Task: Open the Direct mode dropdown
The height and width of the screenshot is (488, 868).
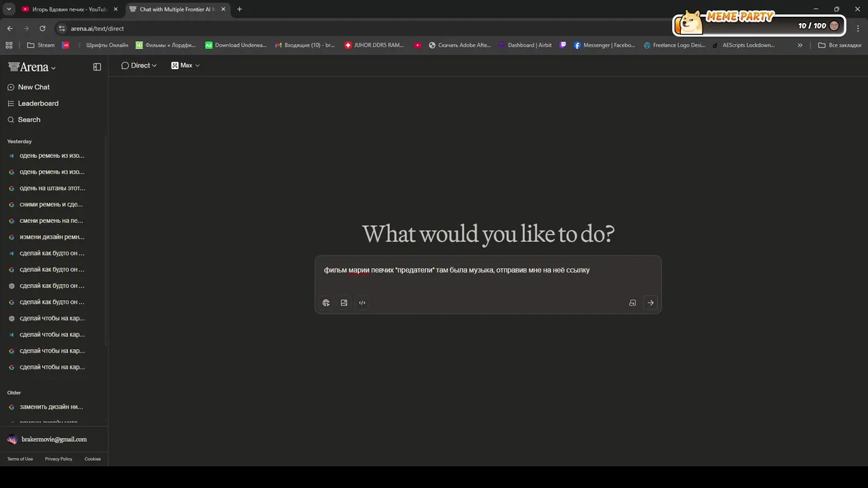Action: [139, 66]
